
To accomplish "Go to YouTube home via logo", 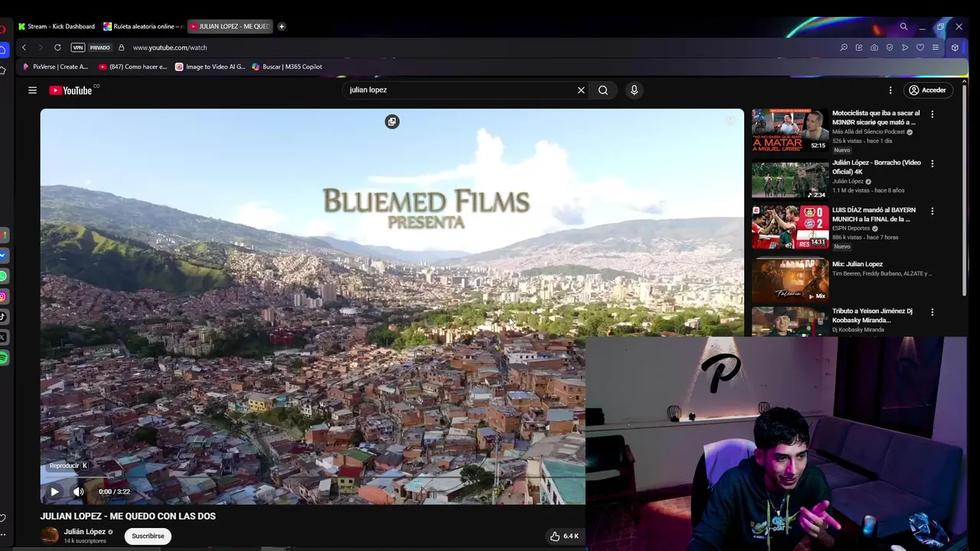I will coord(70,90).
